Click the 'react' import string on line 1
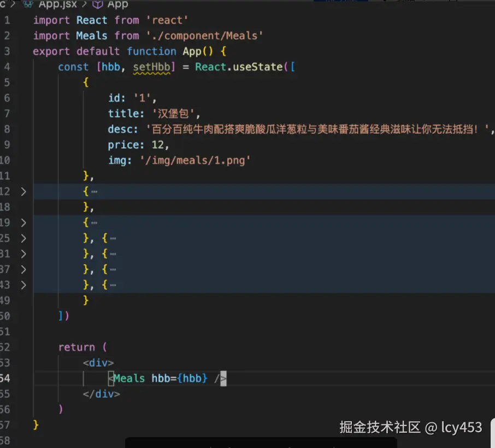 tap(167, 20)
